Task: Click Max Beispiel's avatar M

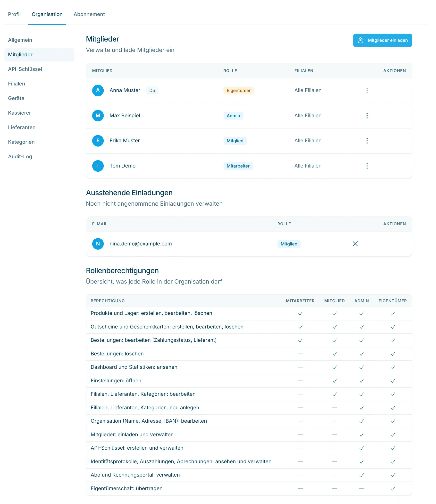Action: pos(98,116)
